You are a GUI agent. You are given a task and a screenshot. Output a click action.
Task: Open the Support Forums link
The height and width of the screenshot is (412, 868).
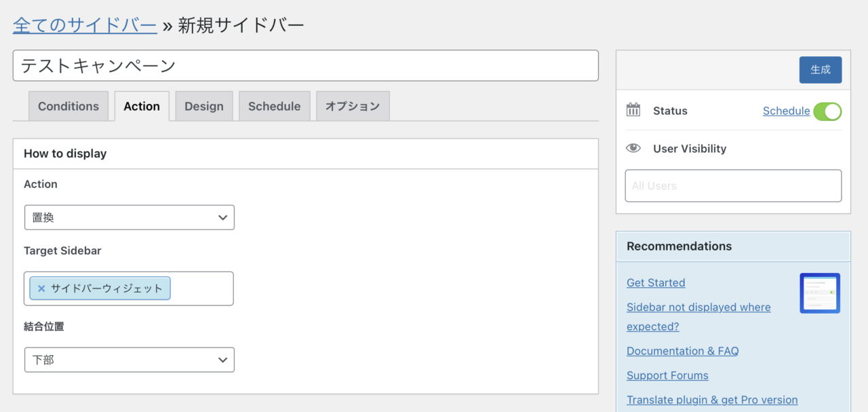(x=667, y=375)
